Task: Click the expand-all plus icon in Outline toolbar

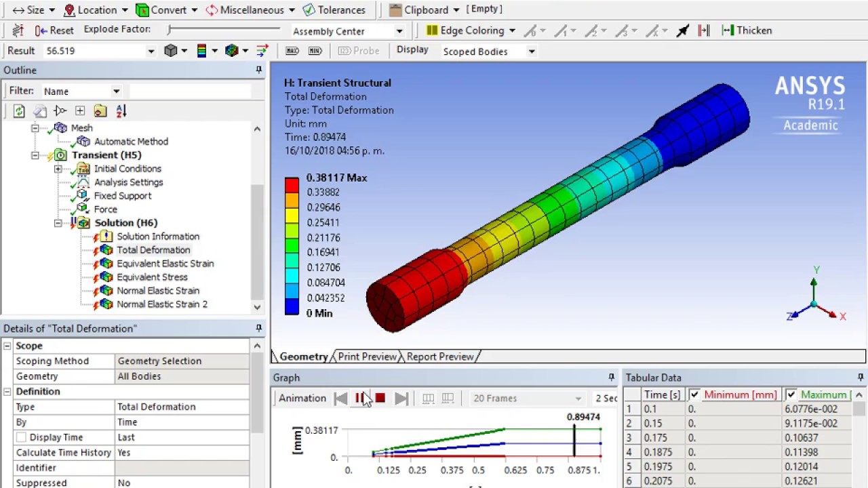Action: click(80, 111)
